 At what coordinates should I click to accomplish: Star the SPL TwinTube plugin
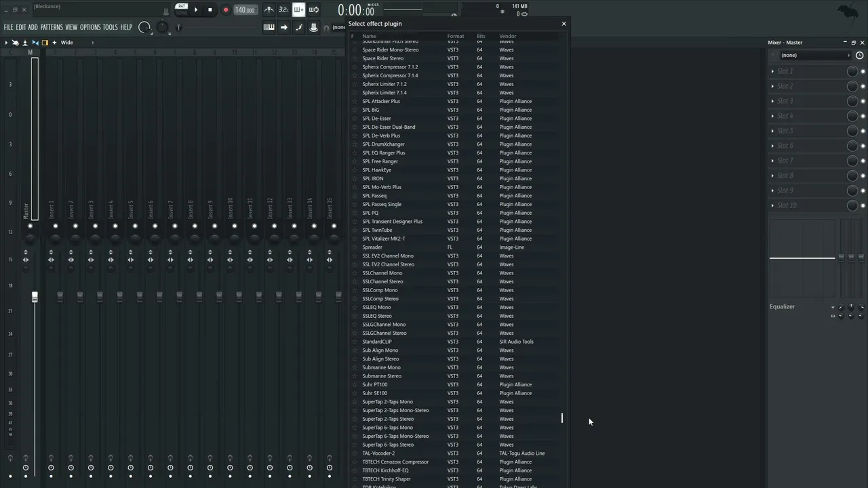pyautogui.click(x=354, y=230)
